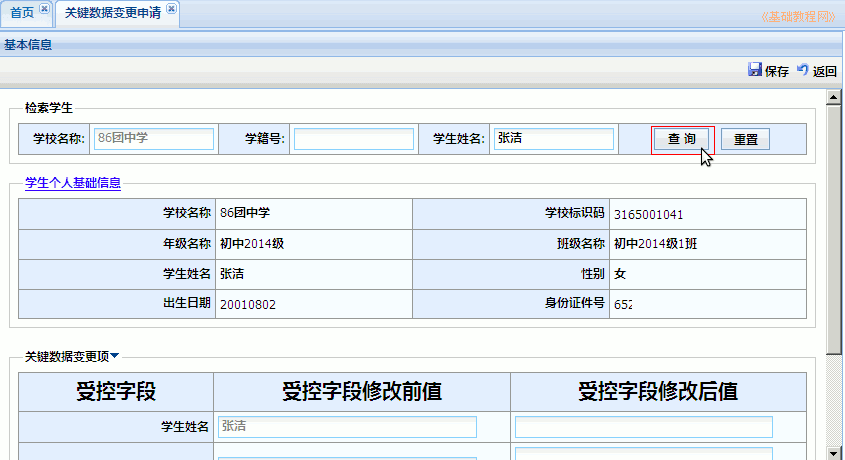Click the scrollbar up arrow
This screenshot has height=460, width=845.
[x=834, y=97]
